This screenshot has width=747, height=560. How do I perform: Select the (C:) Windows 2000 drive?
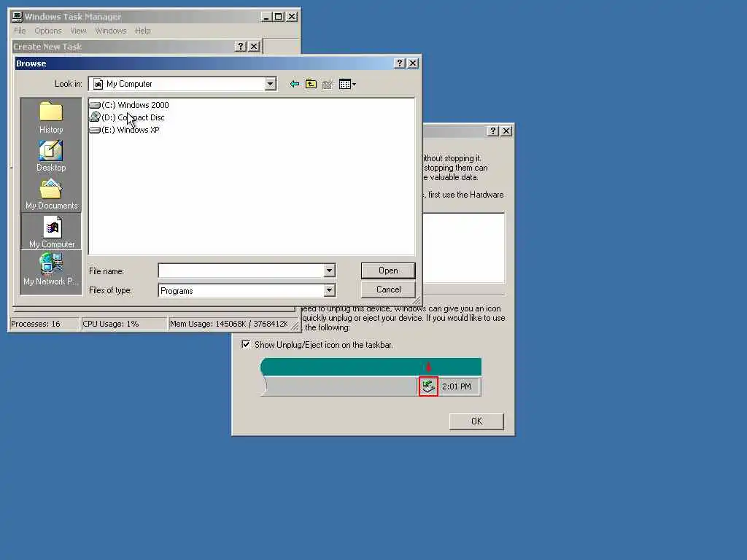(x=129, y=105)
